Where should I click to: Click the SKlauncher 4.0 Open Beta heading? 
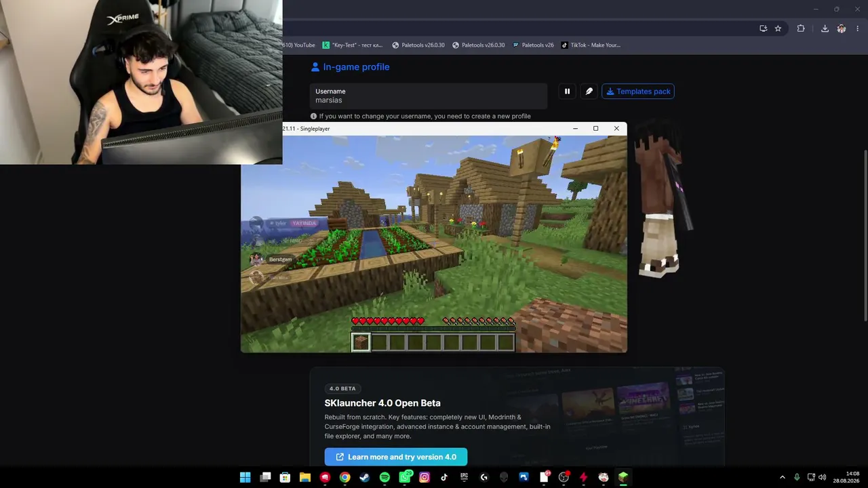382,403
